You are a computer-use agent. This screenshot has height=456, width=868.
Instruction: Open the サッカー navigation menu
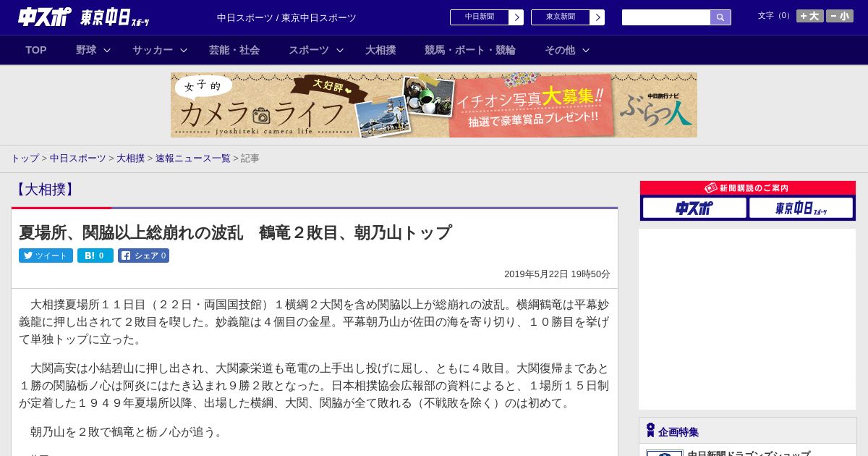pos(153,50)
